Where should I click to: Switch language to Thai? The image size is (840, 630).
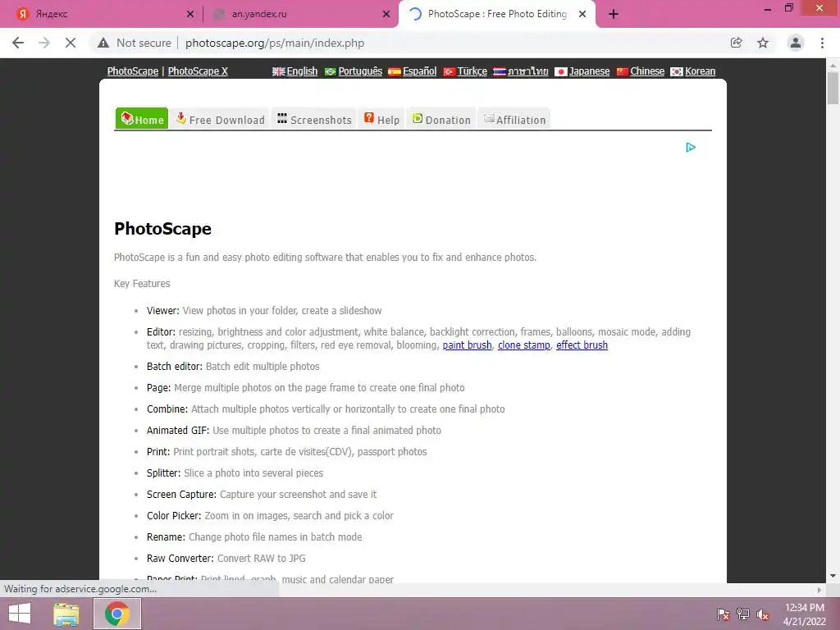click(x=527, y=71)
